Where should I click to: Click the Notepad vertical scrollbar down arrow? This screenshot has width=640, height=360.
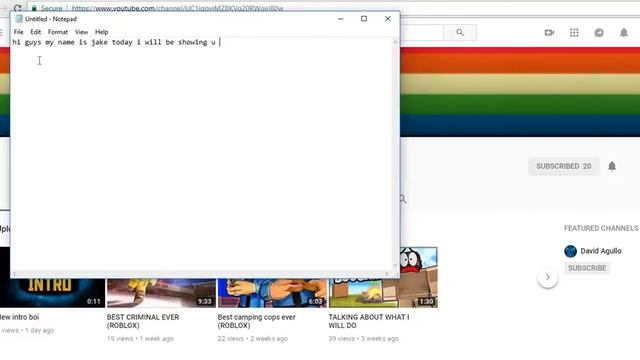395,266
